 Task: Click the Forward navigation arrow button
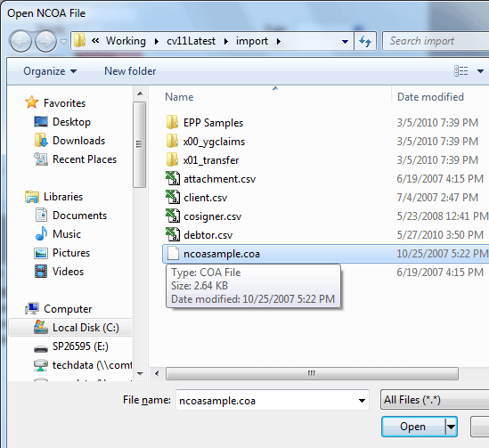[45, 41]
